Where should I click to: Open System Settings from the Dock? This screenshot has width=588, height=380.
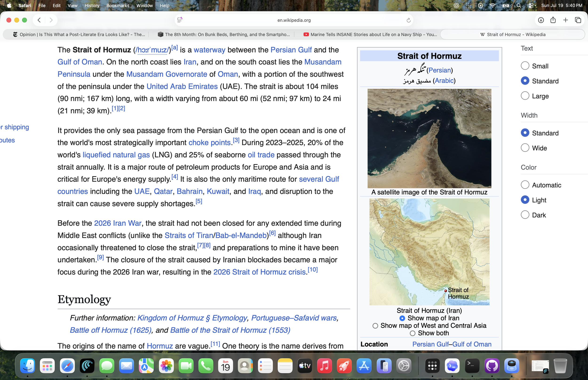tap(404, 366)
